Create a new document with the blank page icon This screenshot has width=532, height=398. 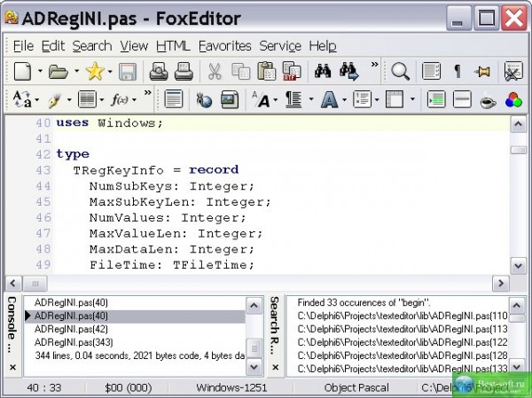coord(22,72)
